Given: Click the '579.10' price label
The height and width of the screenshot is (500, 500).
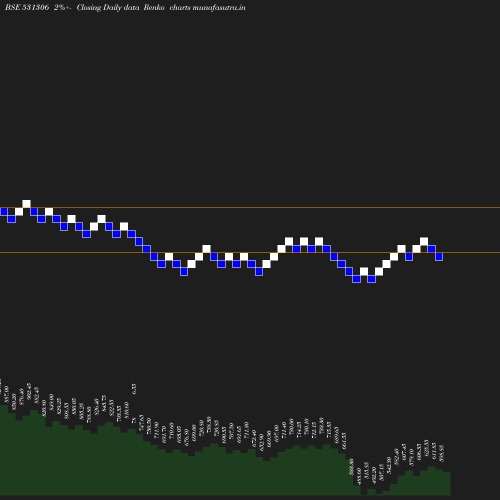Looking at the screenshot, I should [x=411, y=457].
